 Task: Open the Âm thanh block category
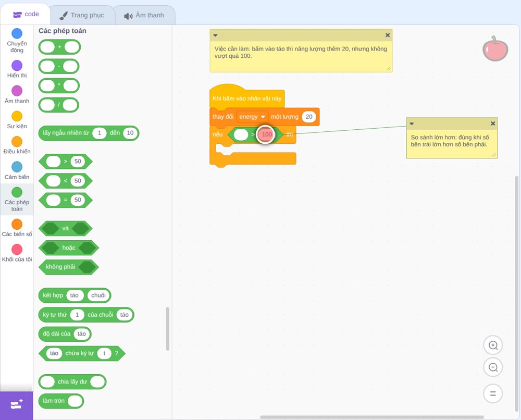[x=17, y=95]
